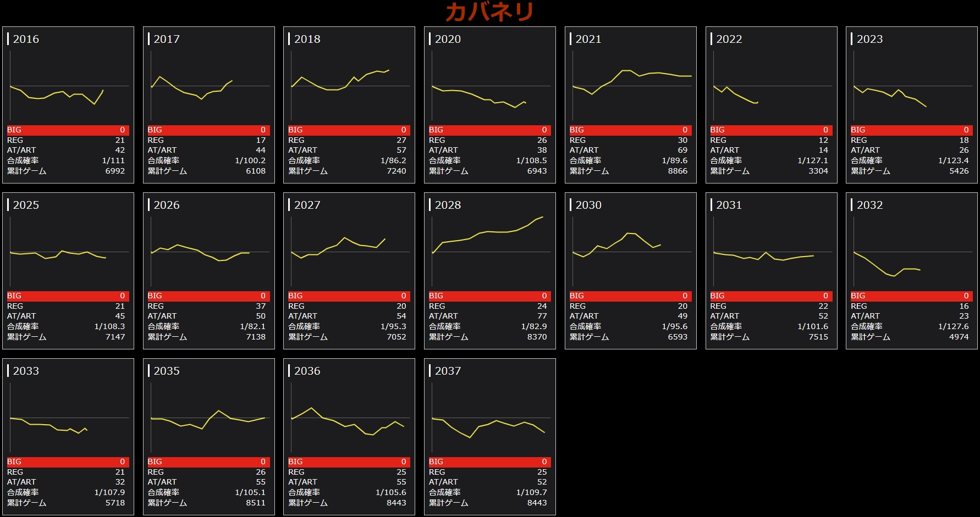Click combined probability 1/82.9

[534, 326]
